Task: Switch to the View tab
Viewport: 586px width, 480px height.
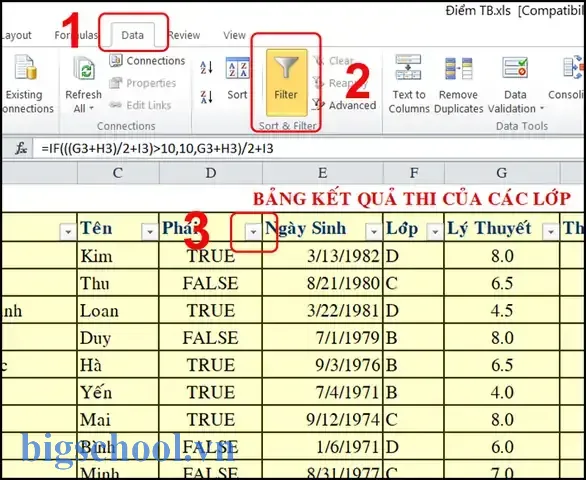Action: 234,35
